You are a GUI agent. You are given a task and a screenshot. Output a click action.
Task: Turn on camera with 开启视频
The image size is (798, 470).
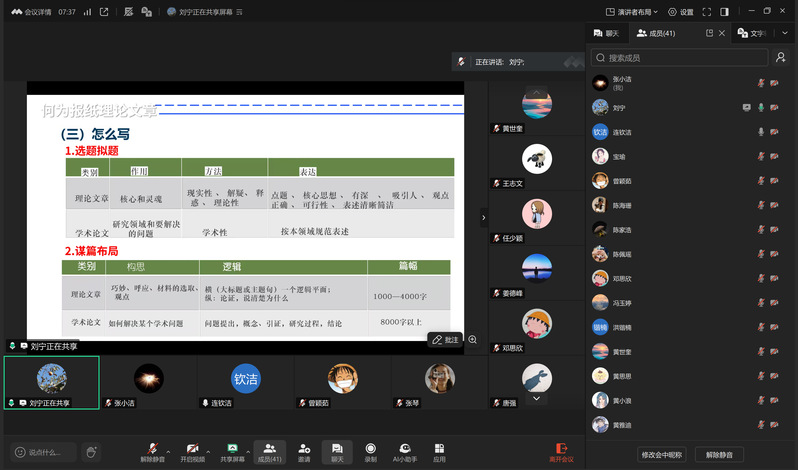pyautogui.click(x=193, y=451)
